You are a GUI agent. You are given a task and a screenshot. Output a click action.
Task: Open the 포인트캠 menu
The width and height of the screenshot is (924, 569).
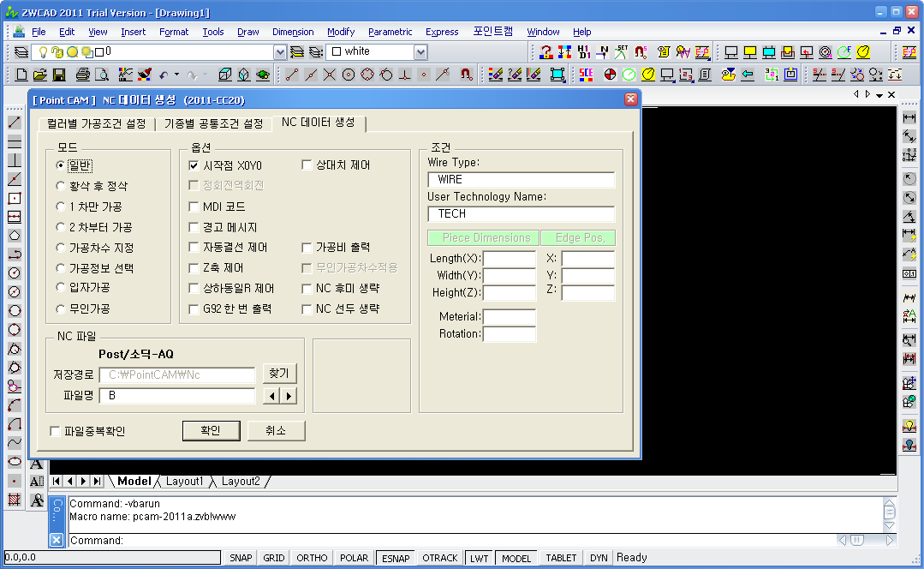[493, 32]
